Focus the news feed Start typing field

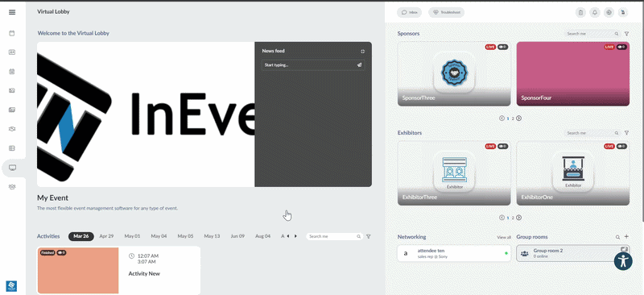pos(313,65)
